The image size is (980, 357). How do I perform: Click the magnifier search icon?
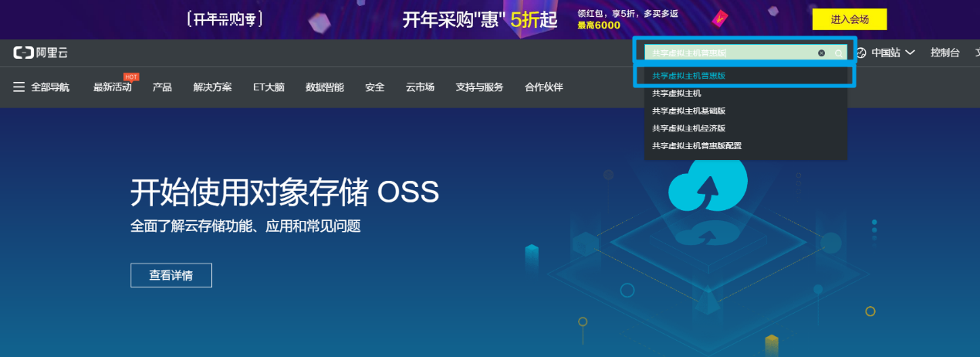point(838,53)
